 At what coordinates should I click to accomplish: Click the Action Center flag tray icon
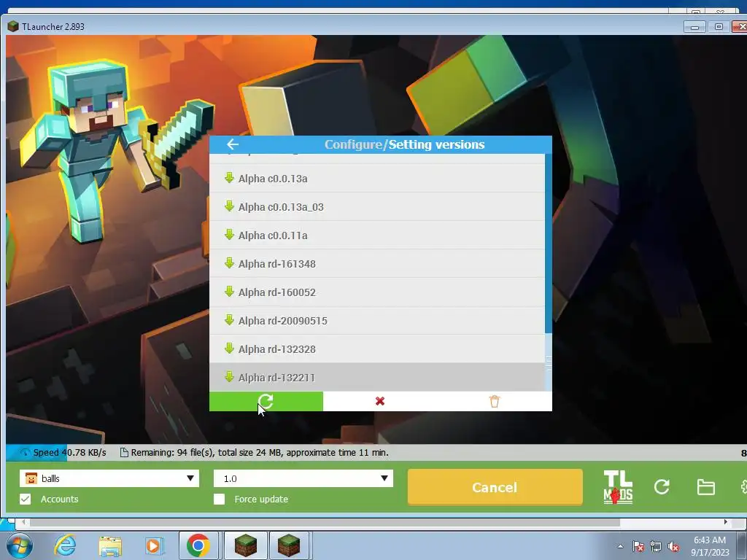(638, 546)
